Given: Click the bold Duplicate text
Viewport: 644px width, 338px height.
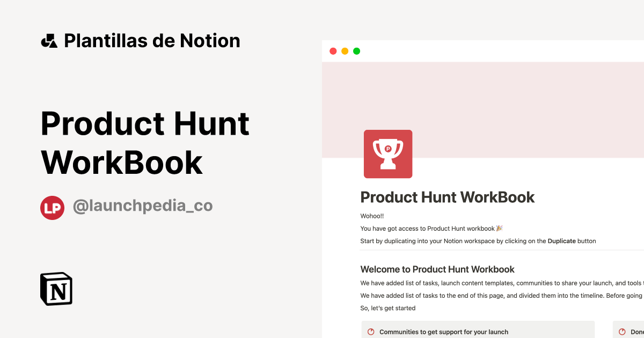Looking at the screenshot, I should point(561,241).
